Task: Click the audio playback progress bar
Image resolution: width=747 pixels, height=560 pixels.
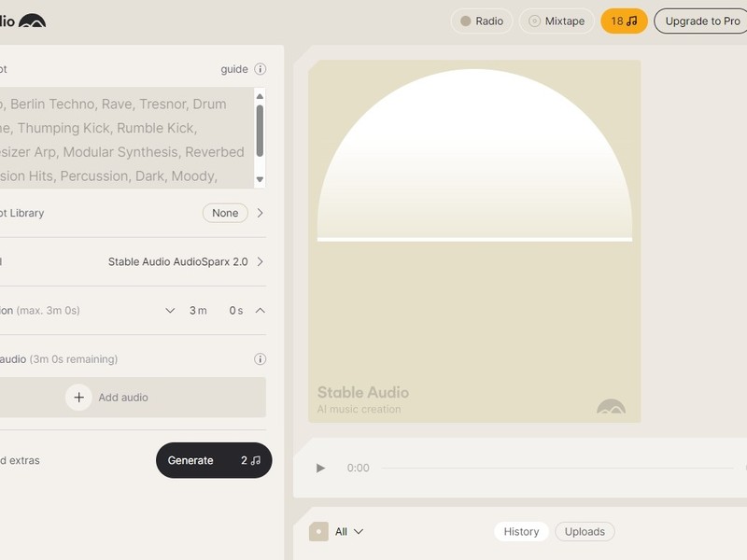Action: coord(557,469)
